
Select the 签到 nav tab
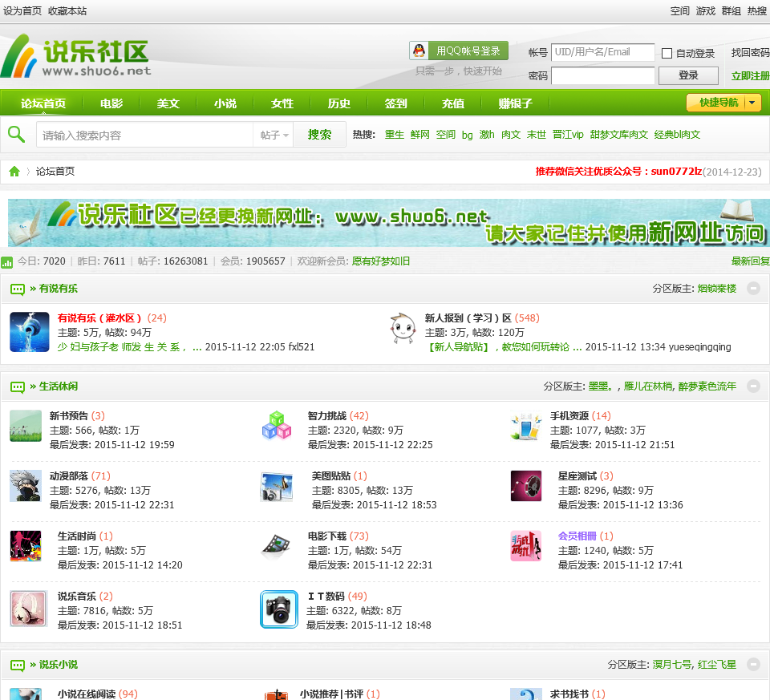(x=395, y=103)
